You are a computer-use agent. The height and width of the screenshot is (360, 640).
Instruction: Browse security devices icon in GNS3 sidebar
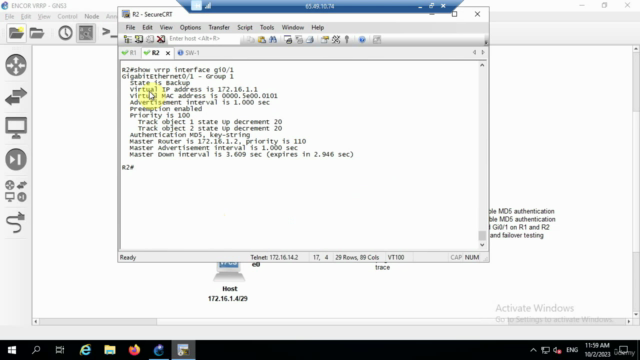coord(16,160)
